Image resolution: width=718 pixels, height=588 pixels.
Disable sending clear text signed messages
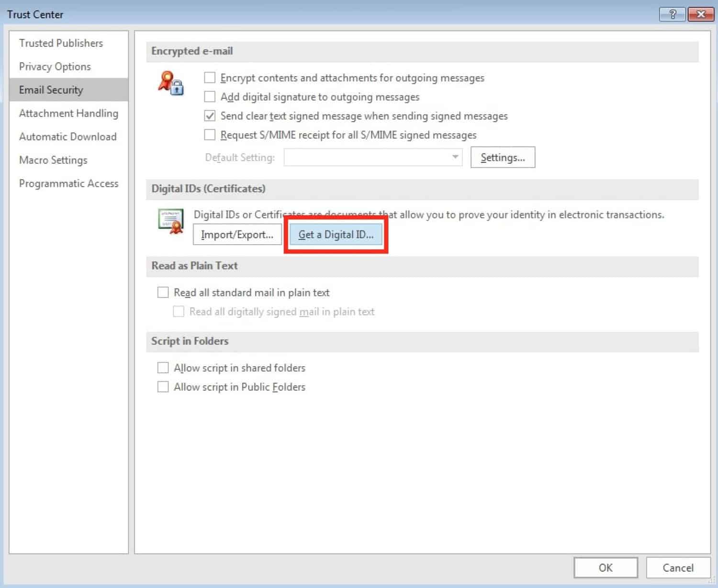click(210, 115)
